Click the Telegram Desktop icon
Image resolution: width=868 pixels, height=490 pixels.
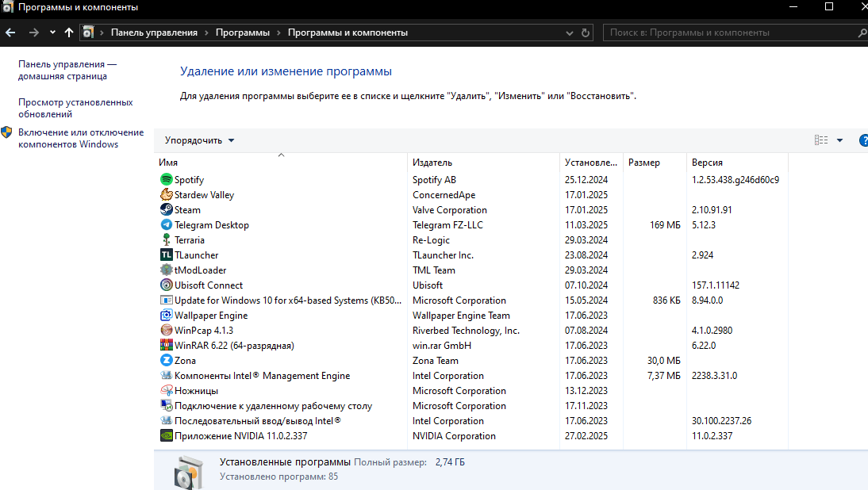(166, 224)
